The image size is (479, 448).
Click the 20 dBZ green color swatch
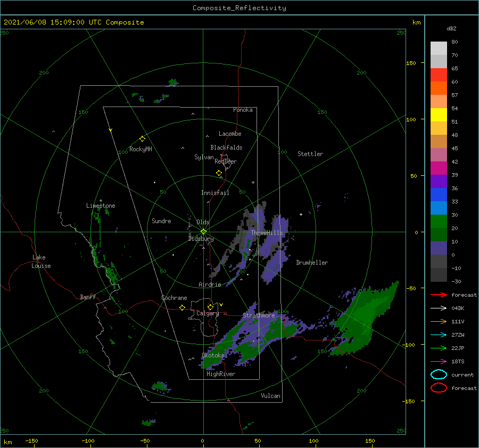coord(439,222)
